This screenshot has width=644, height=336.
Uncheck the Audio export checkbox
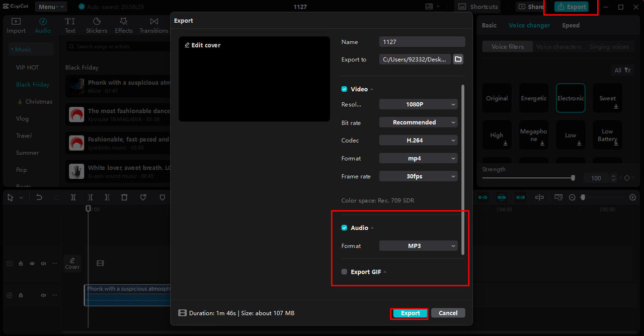[x=344, y=228]
